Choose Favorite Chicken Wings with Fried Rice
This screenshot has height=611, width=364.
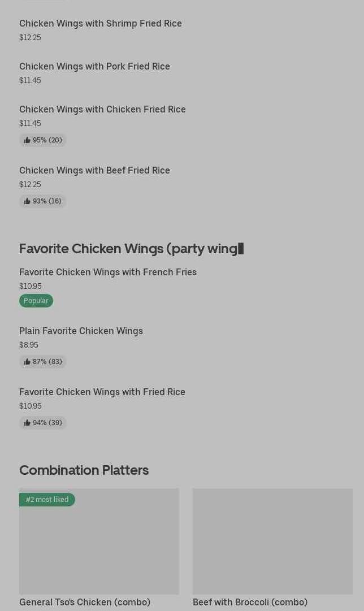pos(102,392)
